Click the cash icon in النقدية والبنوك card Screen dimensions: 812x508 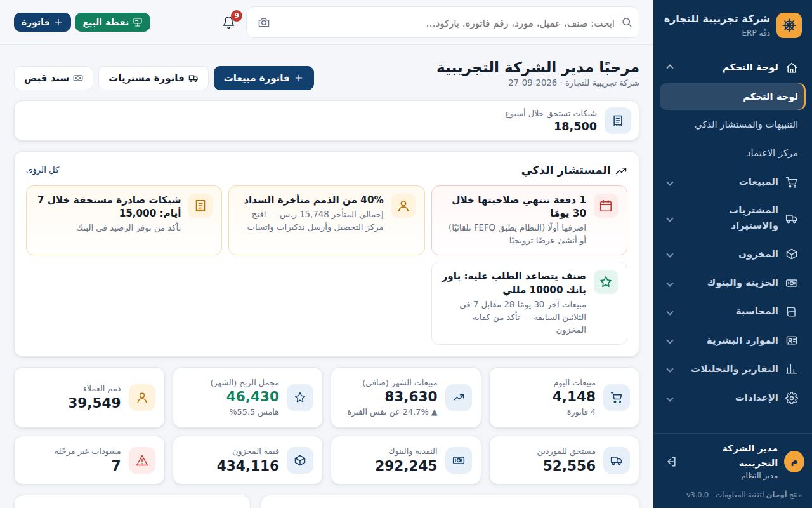tap(459, 460)
